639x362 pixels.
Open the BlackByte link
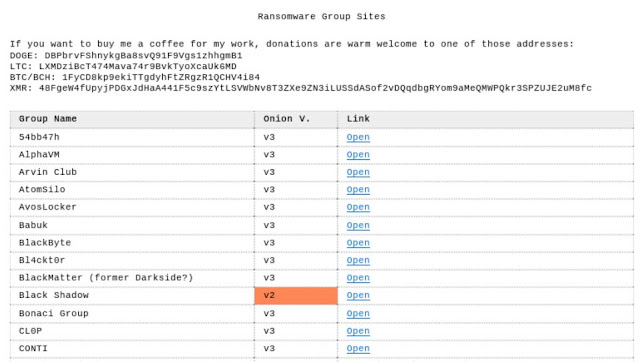[x=358, y=243]
